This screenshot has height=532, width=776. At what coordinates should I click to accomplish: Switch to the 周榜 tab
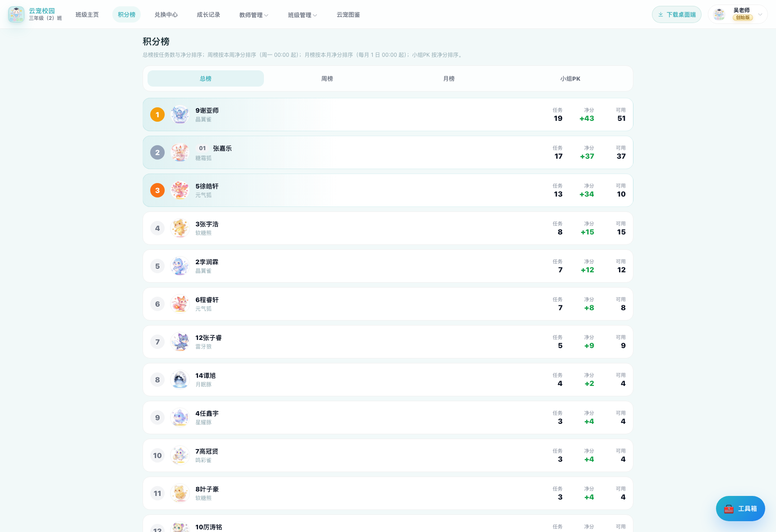(327, 78)
